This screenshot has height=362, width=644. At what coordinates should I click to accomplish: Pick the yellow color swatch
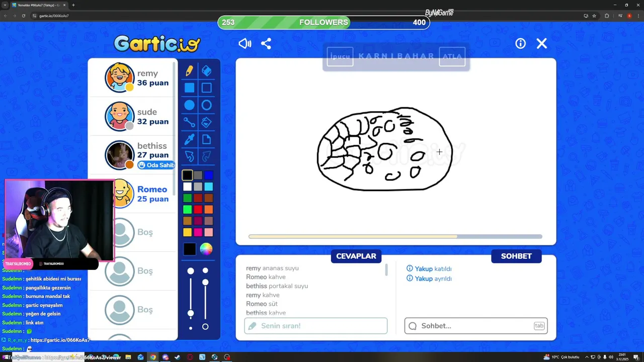click(x=187, y=232)
